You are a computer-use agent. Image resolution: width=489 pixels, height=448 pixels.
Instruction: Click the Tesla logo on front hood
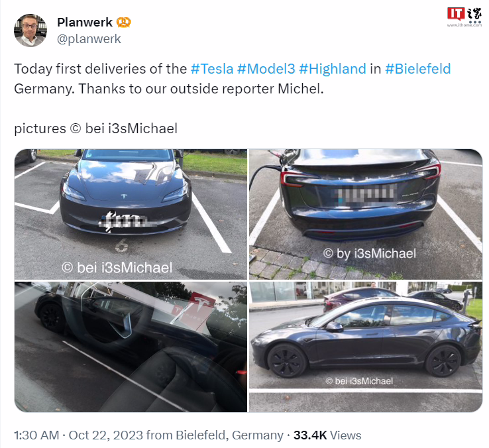[124, 196]
